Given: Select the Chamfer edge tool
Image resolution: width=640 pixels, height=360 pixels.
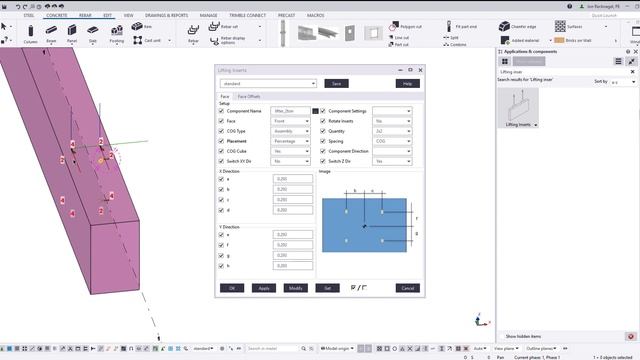Looking at the screenshot, I should (517, 26).
